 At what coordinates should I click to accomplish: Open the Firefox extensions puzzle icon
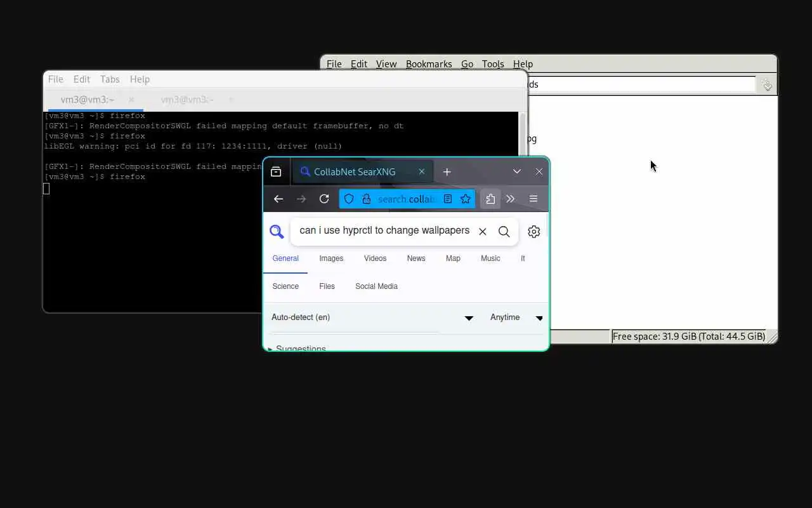click(x=490, y=199)
